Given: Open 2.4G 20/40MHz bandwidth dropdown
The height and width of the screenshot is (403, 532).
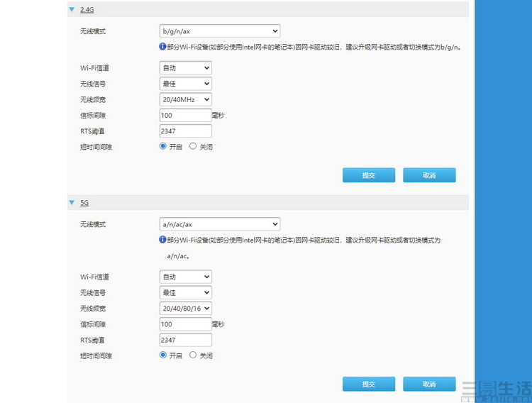Looking at the screenshot, I should pyautogui.click(x=185, y=100).
